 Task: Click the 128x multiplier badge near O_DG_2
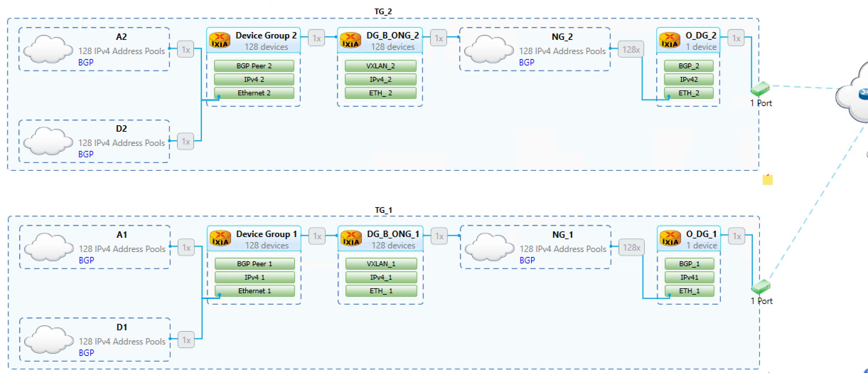[631, 49]
